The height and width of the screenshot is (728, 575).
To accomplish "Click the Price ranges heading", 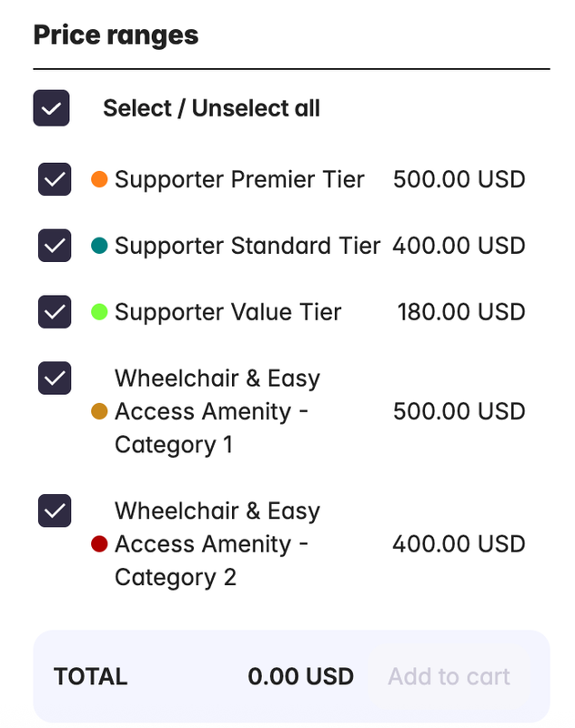I will point(116,35).
